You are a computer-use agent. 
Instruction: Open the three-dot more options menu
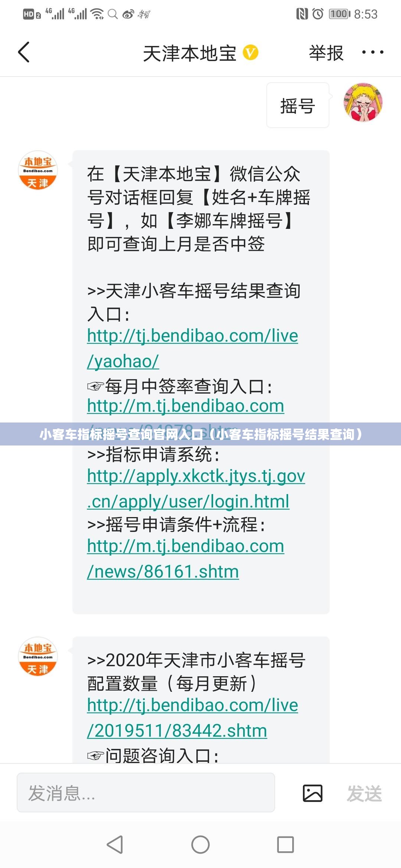(x=373, y=52)
